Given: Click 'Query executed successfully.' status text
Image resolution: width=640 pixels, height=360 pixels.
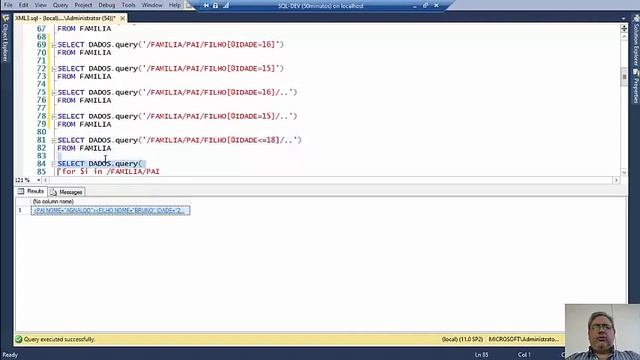Looking at the screenshot, I should click(x=59, y=339).
